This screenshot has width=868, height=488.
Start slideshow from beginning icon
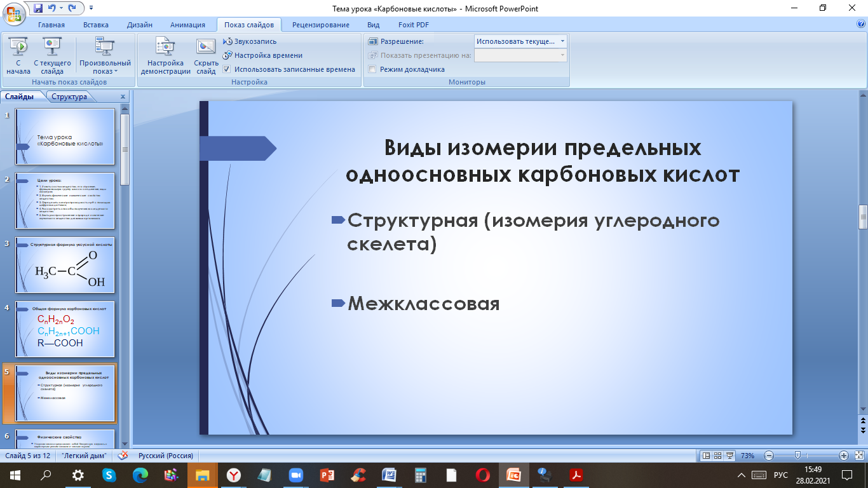tap(18, 56)
